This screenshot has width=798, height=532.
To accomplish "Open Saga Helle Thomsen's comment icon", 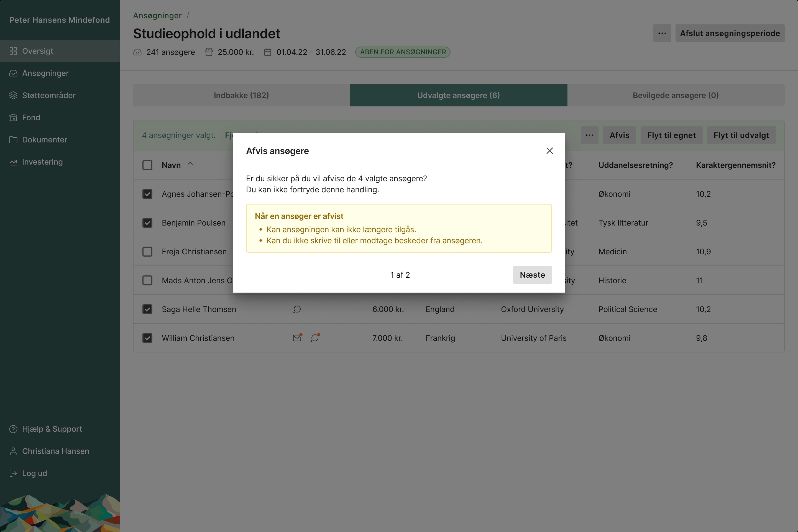I will tap(297, 309).
